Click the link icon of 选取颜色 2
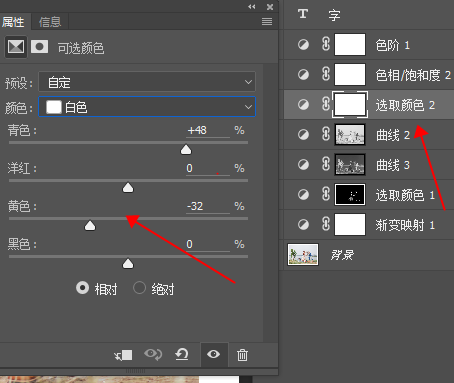This screenshot has height=383, width=454. click(x=326, y=104)
